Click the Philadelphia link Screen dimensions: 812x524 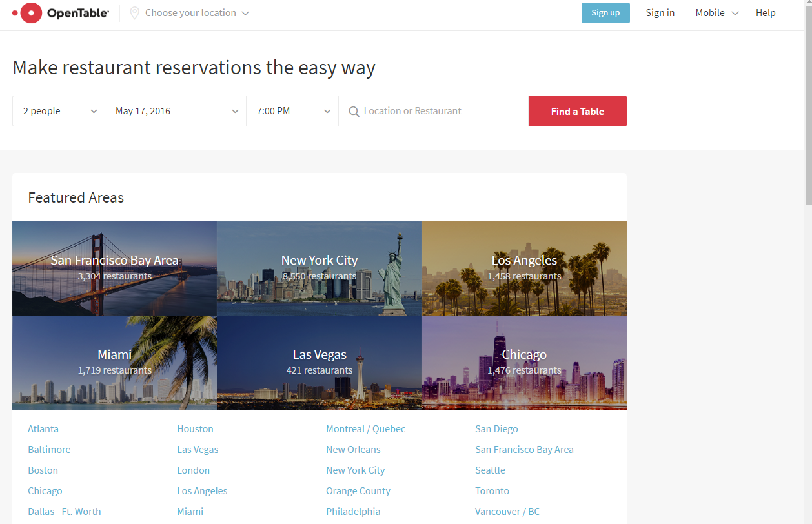(353, 511)
